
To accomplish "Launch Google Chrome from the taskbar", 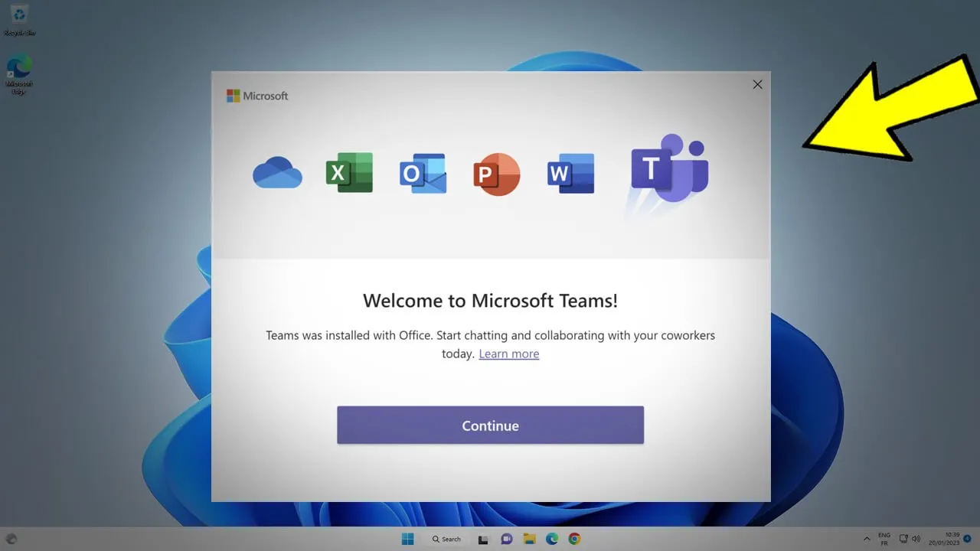I will pyautogui.click(x=574, y=539).
